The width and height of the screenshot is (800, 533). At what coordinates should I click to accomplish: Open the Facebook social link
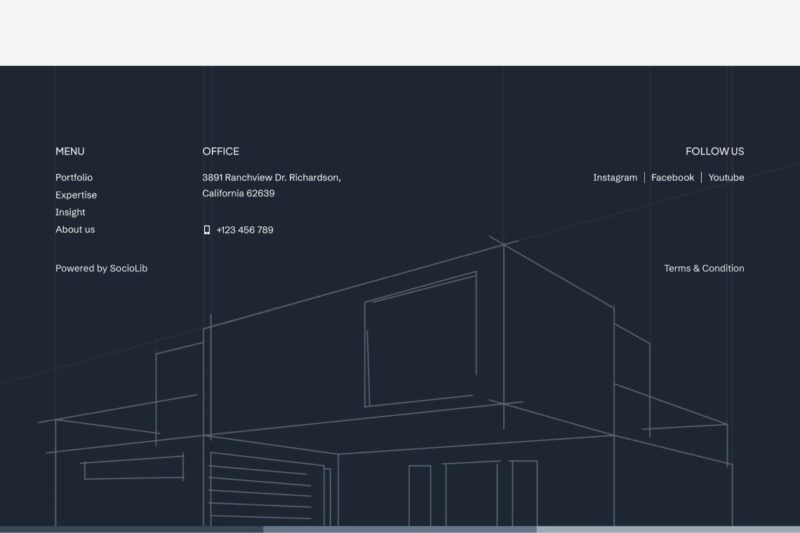pos(672,178)
